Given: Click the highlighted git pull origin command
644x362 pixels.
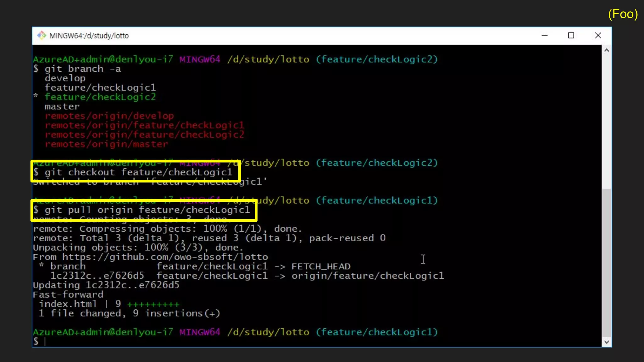Looking at the screenshot, I should point(147,210).
